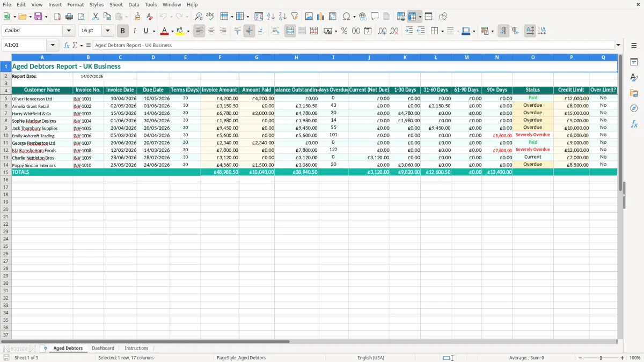This screenshot has height=362, width=644.
Task: Open the Data menu
Action: tap(134, 4)
